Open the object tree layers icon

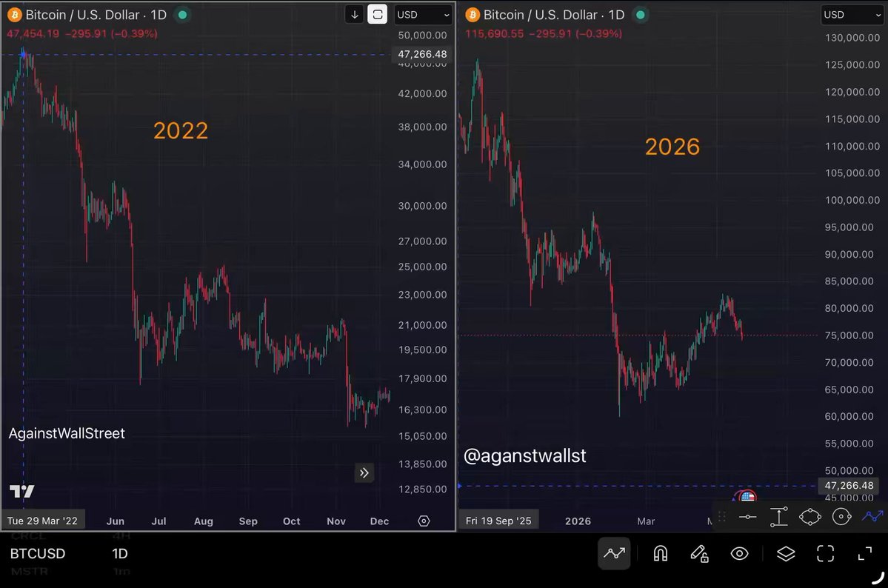click(x=786, y=553)
